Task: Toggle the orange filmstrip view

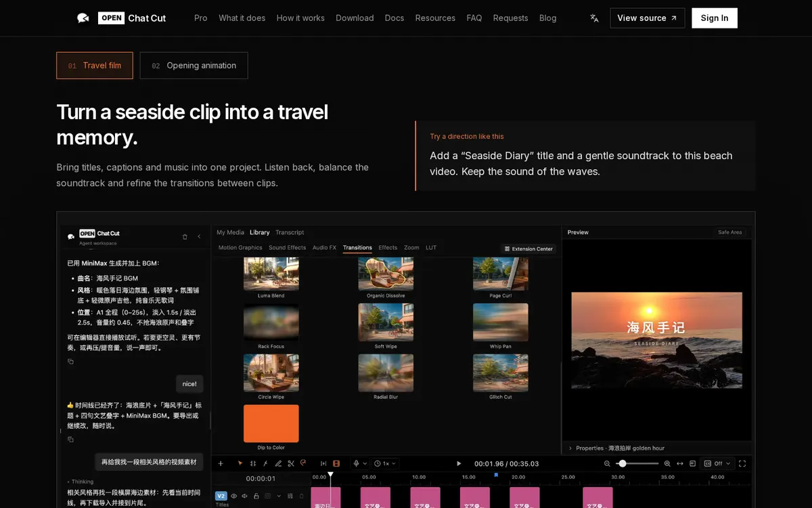Action: coord(336,463)
